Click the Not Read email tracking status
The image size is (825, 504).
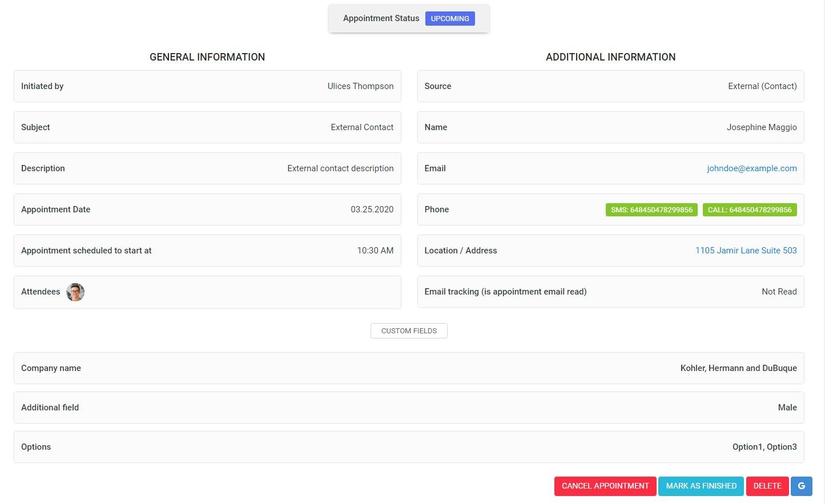779,292
